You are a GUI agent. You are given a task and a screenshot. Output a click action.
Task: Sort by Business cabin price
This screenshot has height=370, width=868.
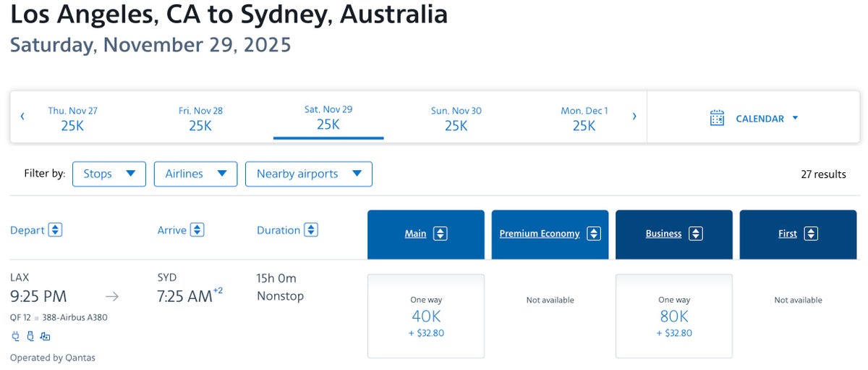[695, 234]
